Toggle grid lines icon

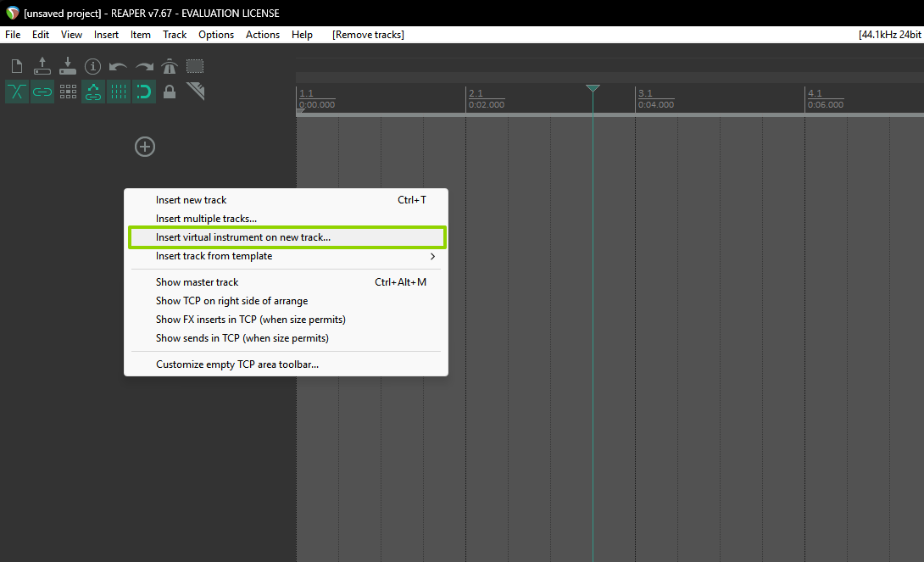click(119, 92)
